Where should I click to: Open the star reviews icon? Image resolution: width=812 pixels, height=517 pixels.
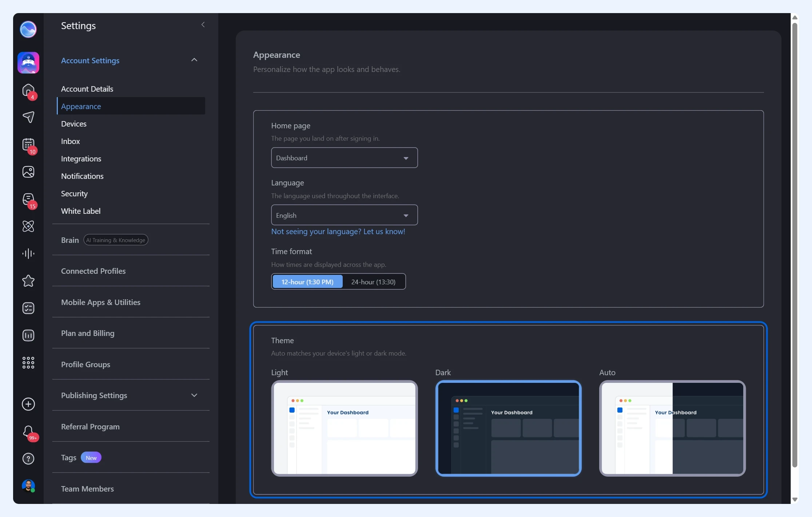(x=28, y=281)
